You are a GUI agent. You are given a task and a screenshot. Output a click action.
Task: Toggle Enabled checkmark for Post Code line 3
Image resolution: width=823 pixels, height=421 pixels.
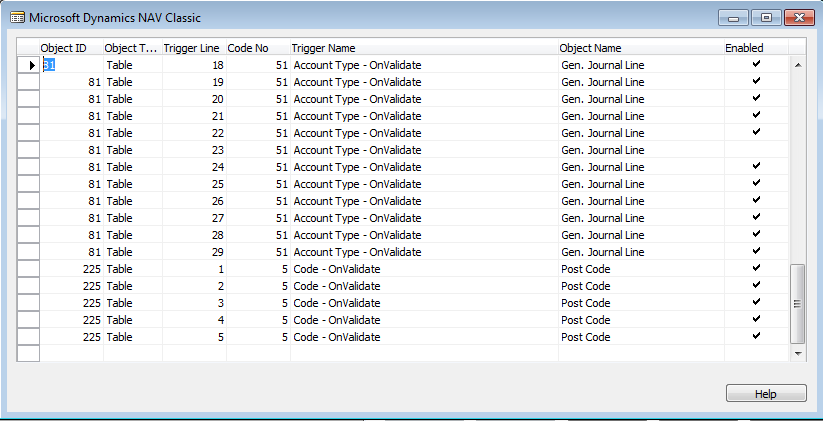click(756, 303)
